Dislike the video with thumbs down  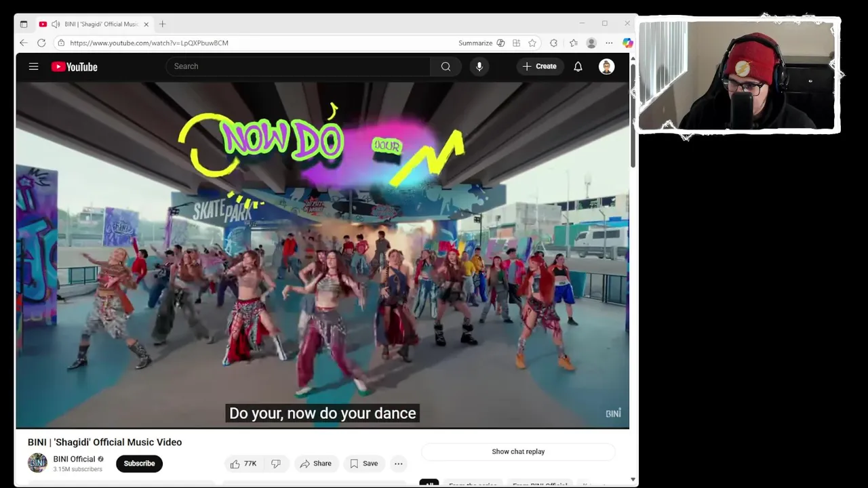(x=276, y=464)
